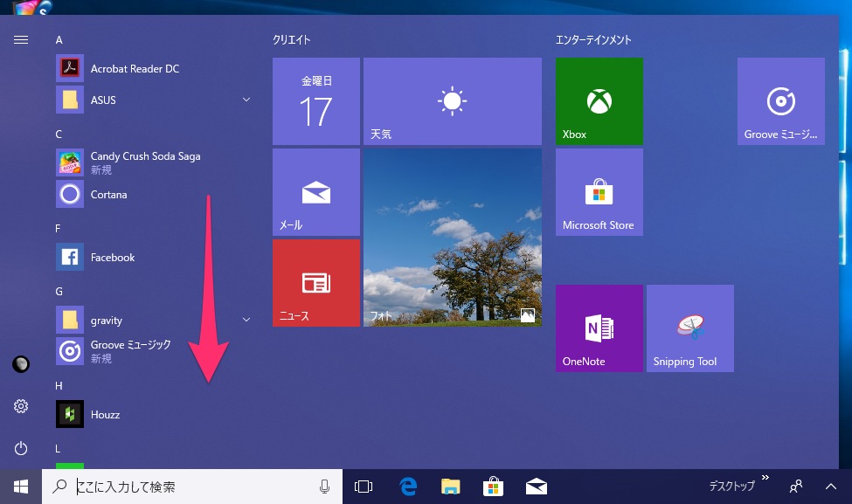Viewport: 852px width, 504px height.
Task: Select letter F section header
Action: (x=59, y=229)
